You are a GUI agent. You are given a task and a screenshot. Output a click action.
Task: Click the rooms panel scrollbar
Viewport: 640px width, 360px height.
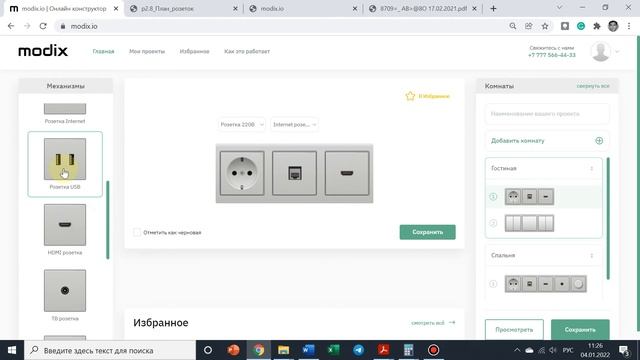[x=608, y=218]
